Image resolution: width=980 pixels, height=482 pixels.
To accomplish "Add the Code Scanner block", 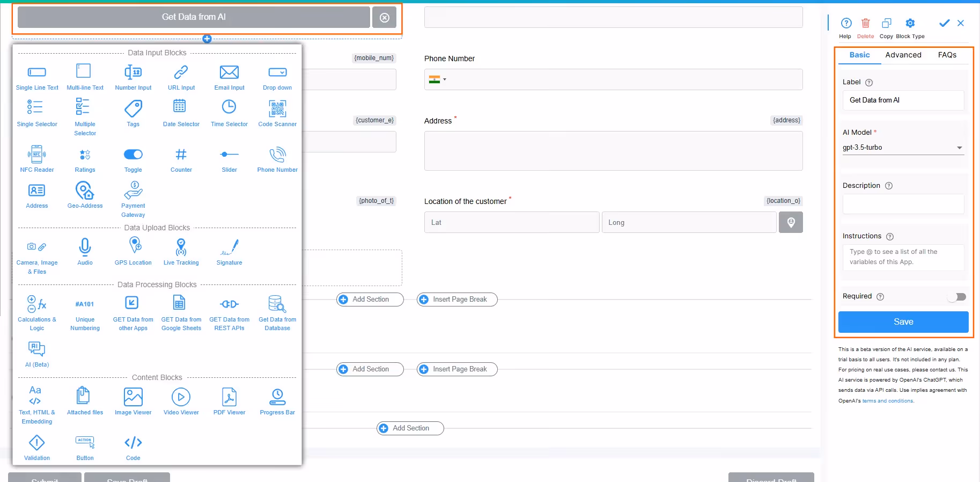I will point(277,113).
